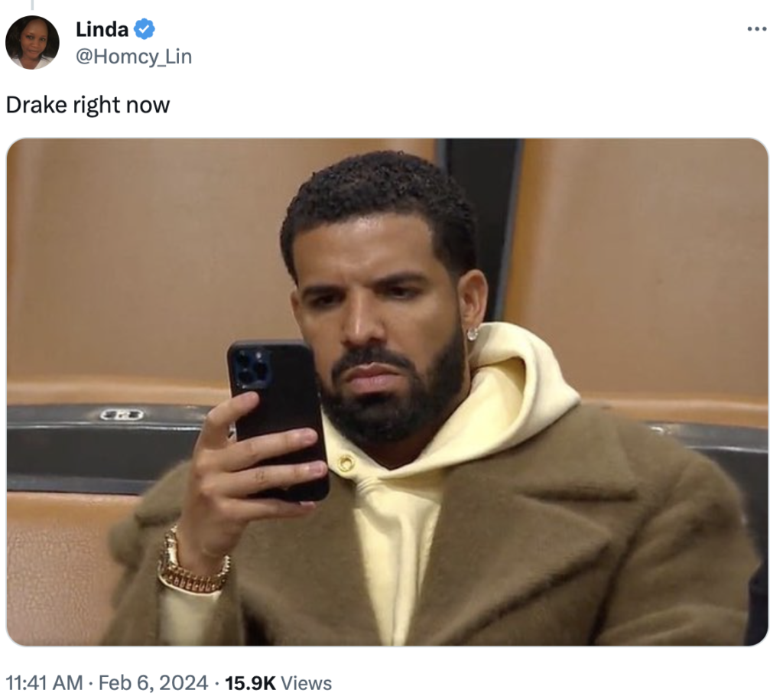Click the word Views in the footer

(306, 683)
